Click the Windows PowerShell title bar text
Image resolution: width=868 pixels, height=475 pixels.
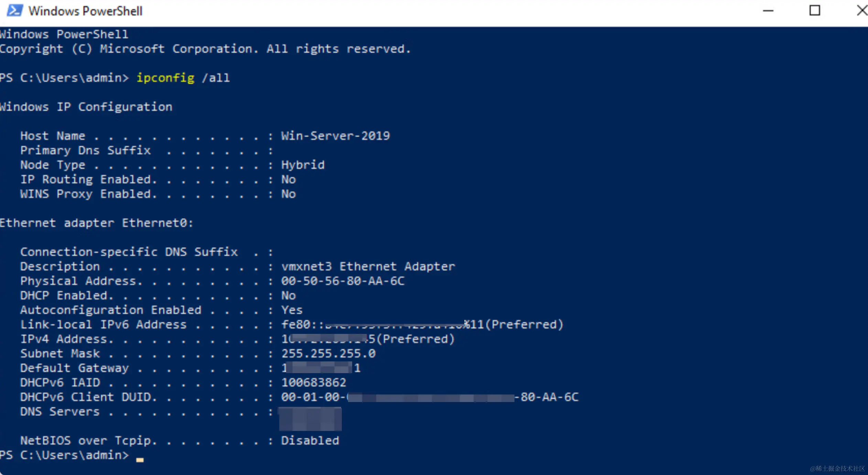click(85, 11)
